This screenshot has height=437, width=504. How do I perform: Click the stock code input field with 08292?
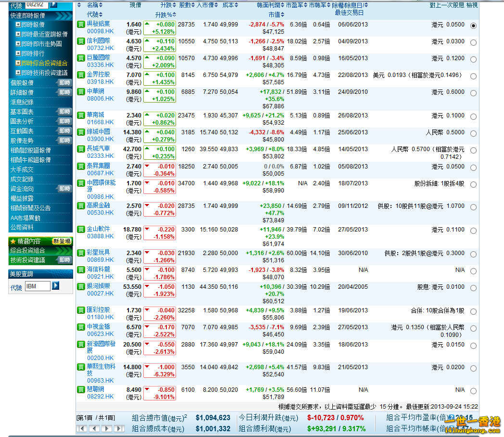pyautogui.click(x=37, y=4)
